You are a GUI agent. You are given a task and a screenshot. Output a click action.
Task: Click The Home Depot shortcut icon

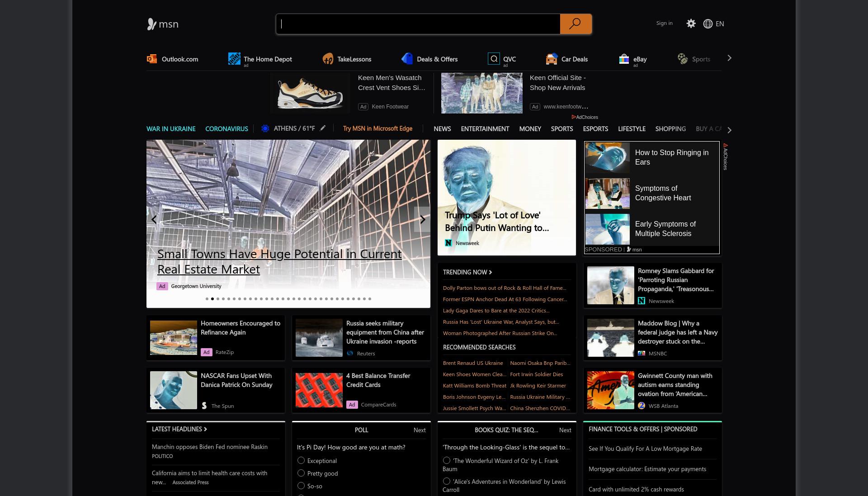click(x=234, y=59)
